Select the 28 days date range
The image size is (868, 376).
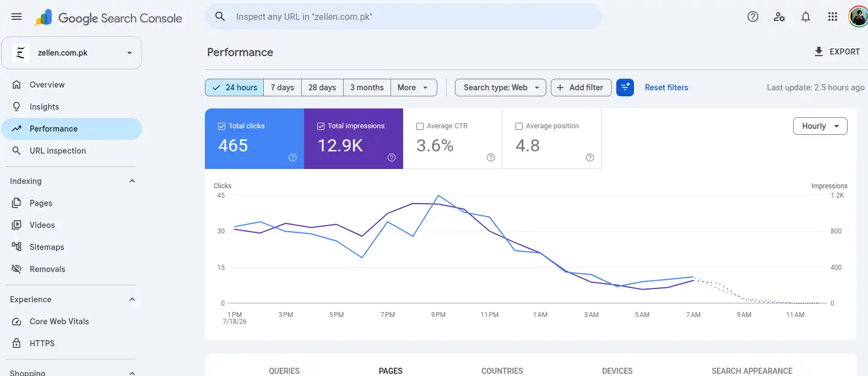tap(322, 88)
